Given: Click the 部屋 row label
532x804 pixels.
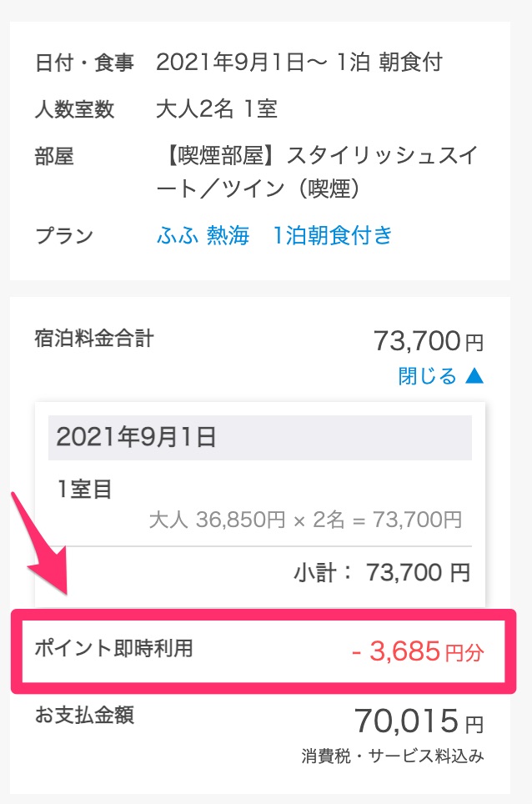Looking at the screenshot, I should [54, 156].
